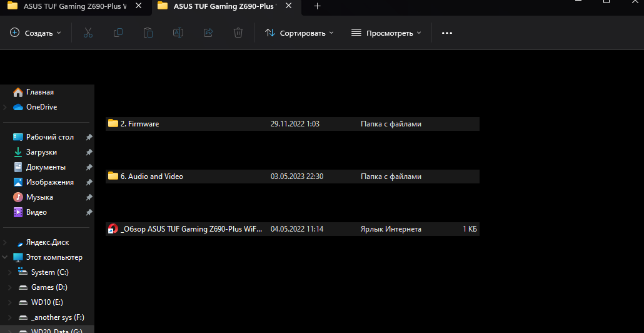Click the Share icon in toolbar
The width and height of the screenshot is (644, 333).
[208, 33]
